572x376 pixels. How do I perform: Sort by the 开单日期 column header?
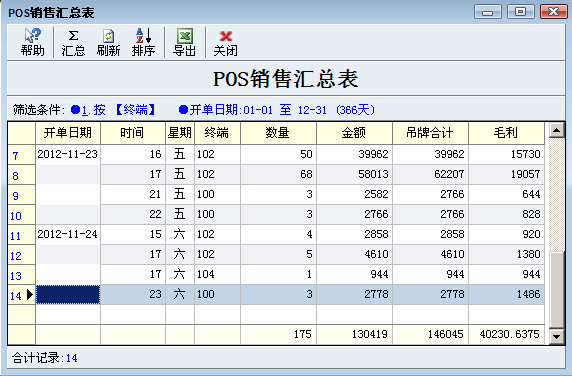[x=68, y=133]
